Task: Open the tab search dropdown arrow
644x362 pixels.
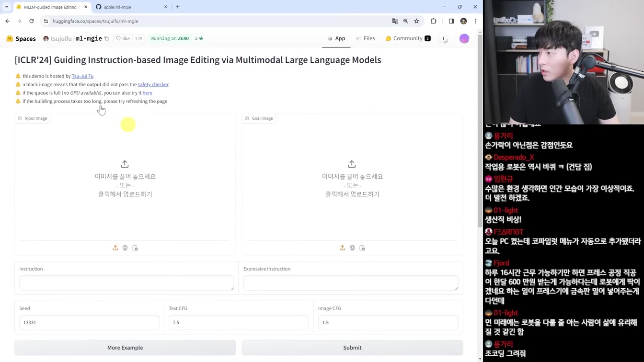Action: 7,7
